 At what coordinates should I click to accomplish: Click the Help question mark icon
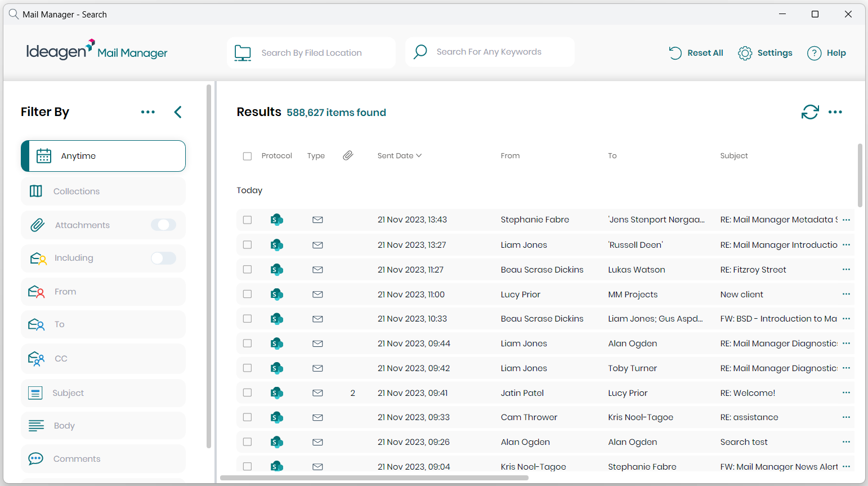[x=814, y=53]
